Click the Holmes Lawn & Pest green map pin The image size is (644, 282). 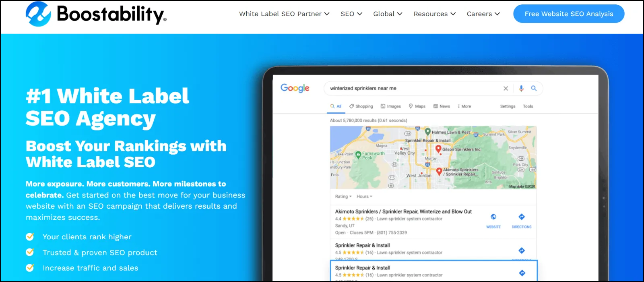pos(428,131)
